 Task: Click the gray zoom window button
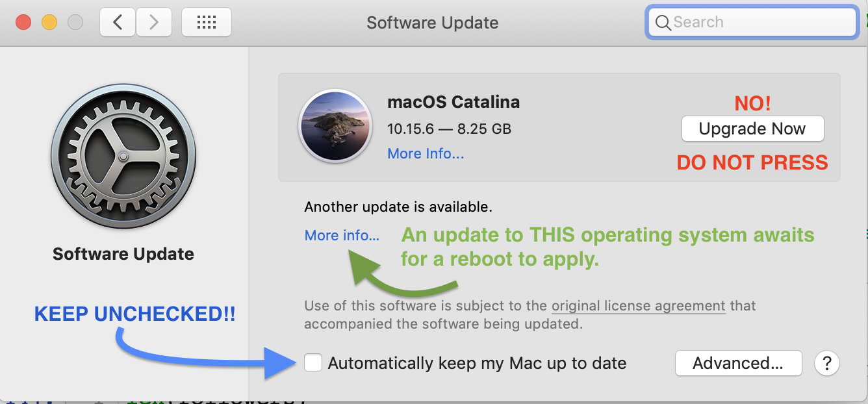(75, 22)
